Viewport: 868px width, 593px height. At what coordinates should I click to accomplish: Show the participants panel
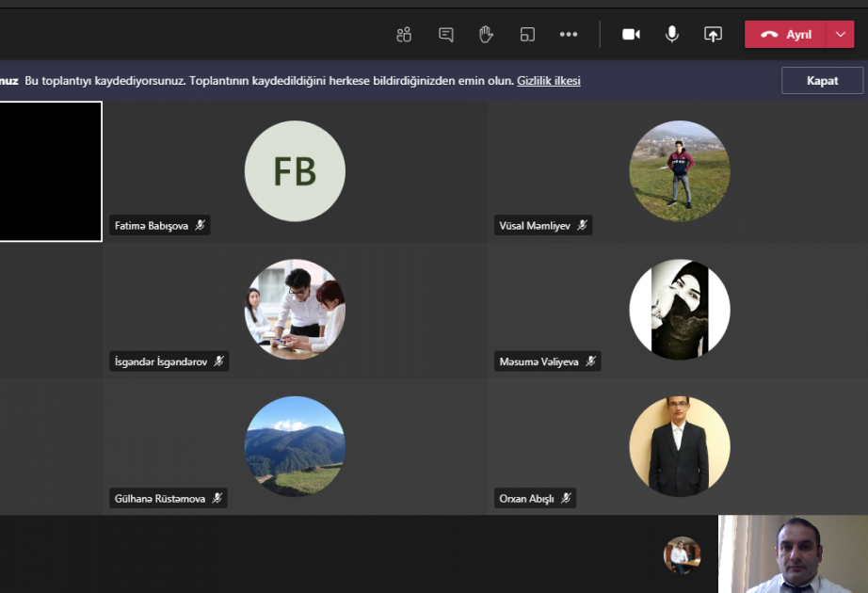(x=404, y=34)
